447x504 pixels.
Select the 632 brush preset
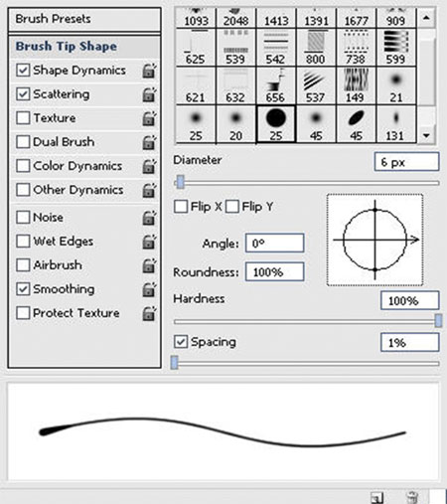(235, 85)
